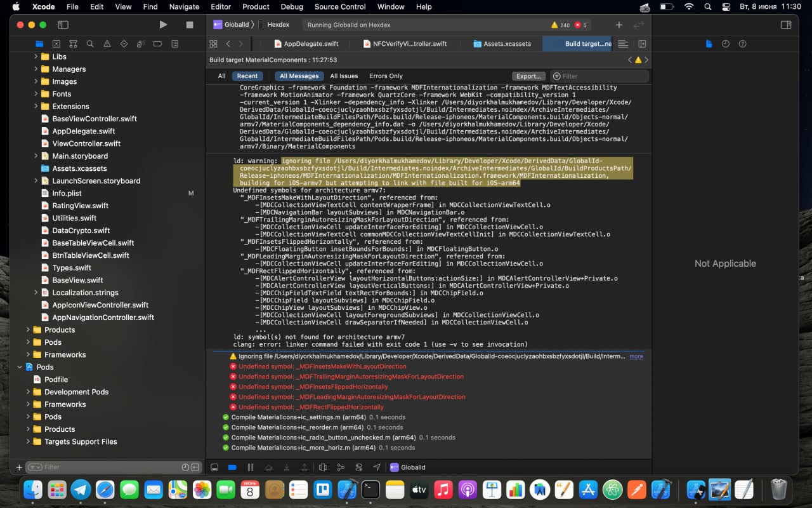Open the Source Control navigator icon

click(56, 44)
